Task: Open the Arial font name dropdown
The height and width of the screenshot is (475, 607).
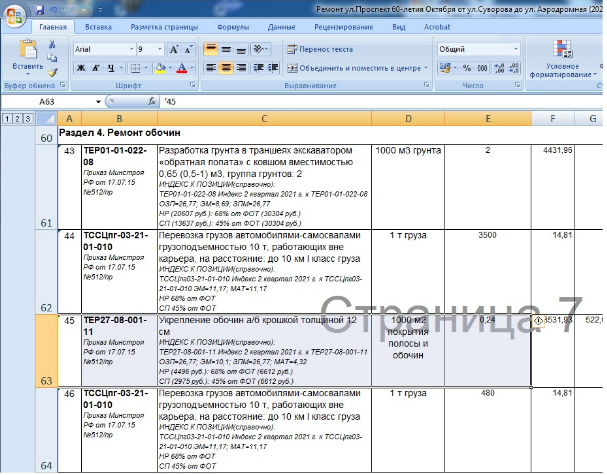Action: click(131, 49)
